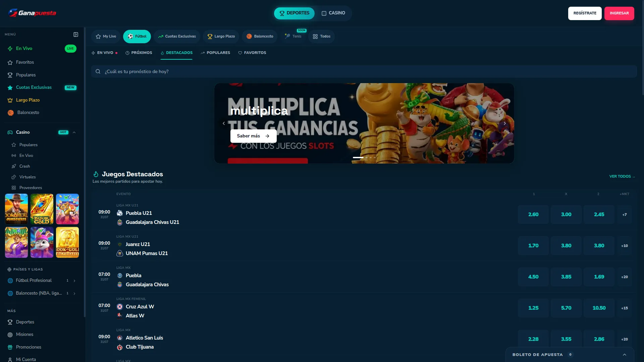Open Book of Ra Jumboways game thumbnail
The height and width of the screenshot is (362, 644).
coord(16,209)
